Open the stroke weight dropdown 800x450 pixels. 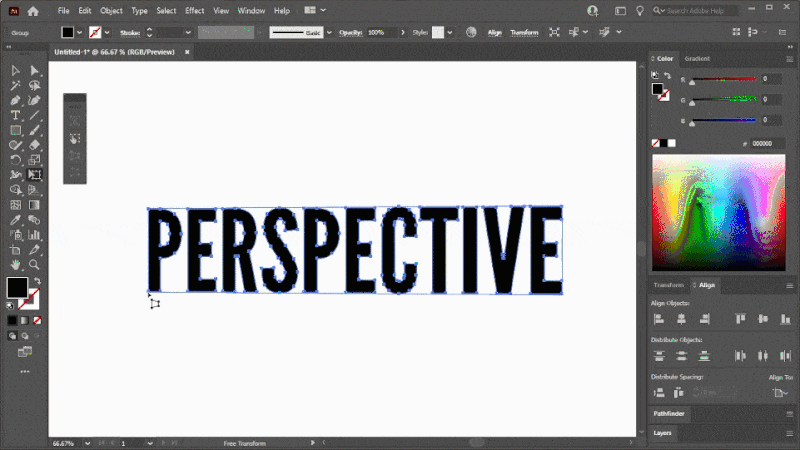point(188,33)
